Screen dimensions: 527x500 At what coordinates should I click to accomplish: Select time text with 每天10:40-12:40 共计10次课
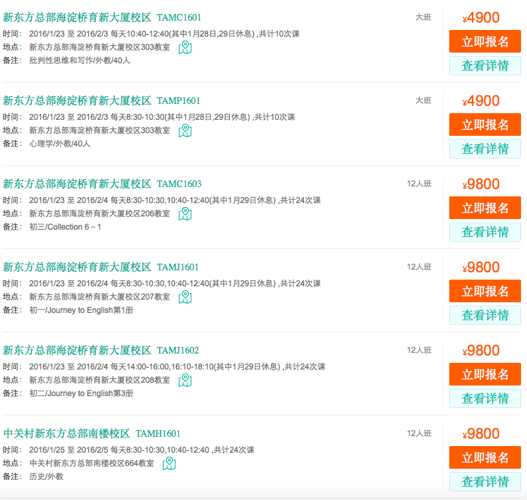coord(164,34)
